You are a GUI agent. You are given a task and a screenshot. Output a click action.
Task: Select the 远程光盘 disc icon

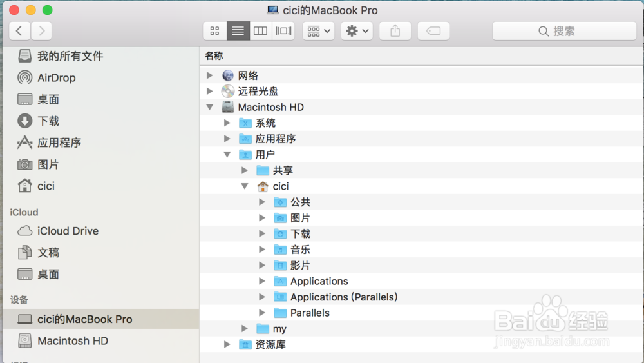tap(228, 91)
